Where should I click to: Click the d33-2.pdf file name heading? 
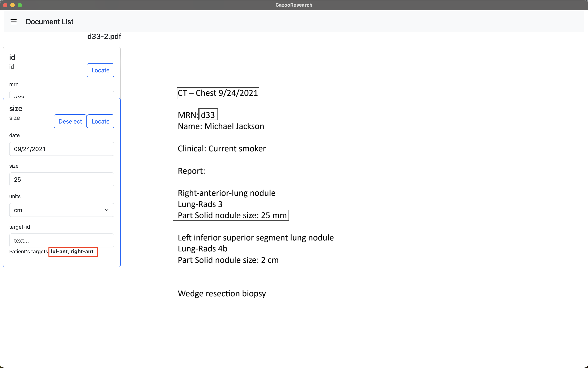tap(104, 37)
